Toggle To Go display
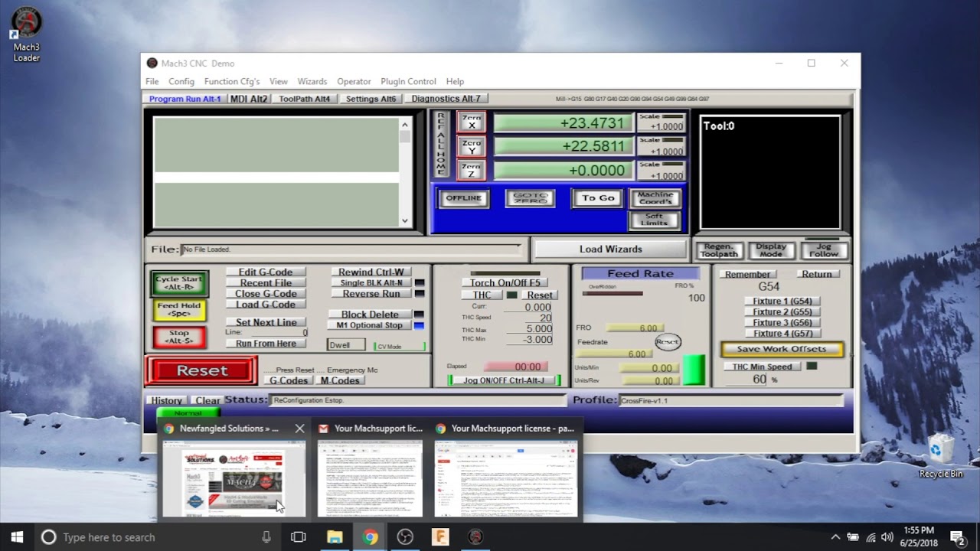The width and height of the screenshot is (980, 551). (598, 198)
